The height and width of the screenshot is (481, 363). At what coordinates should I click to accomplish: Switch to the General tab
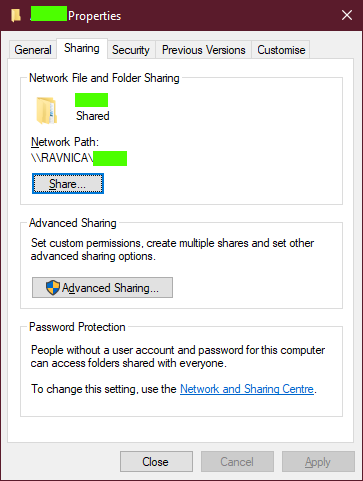coord(33,50)
